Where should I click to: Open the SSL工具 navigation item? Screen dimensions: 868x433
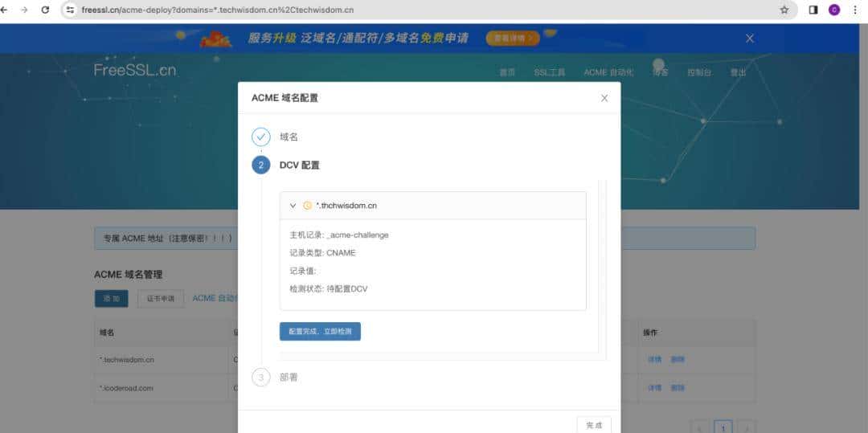coord(549,72)
